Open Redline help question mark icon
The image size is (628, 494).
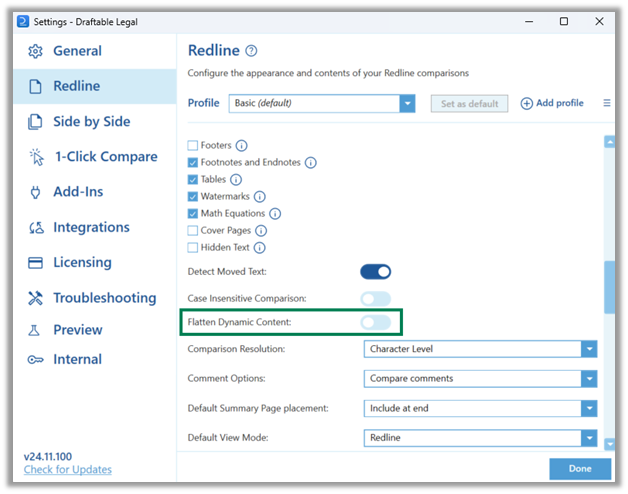251,51
